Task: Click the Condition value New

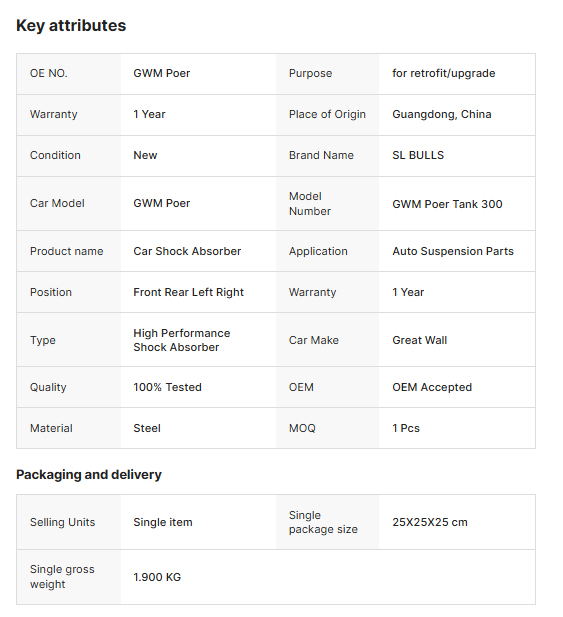Action: pos(145,155)
